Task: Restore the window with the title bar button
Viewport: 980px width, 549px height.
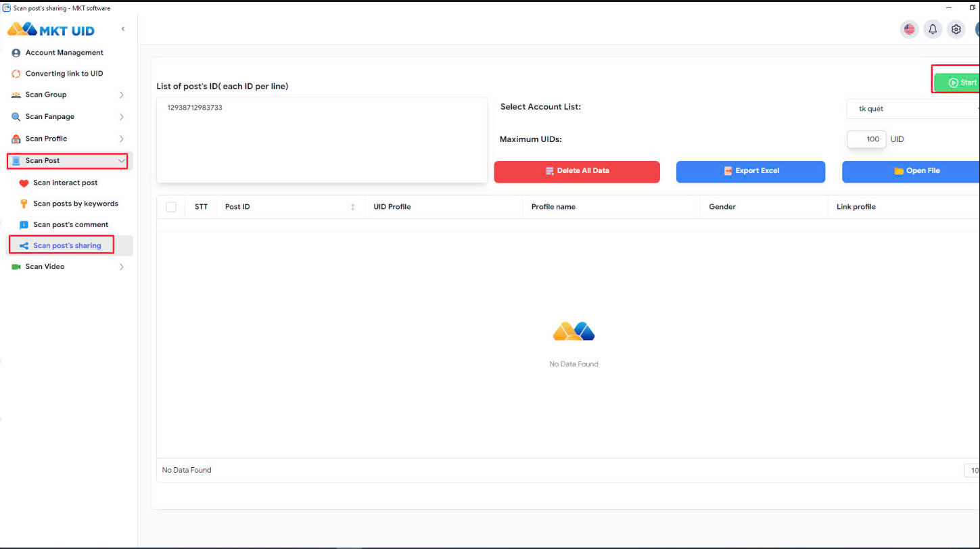Action: (x=973, y=7)
